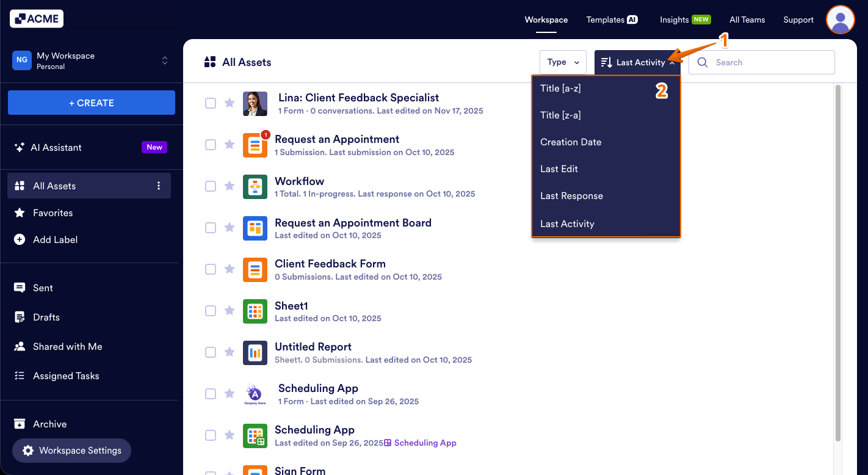Click the + CREATE button
Image resolution: width=868 pixels, height=475 pixels.
(91, 103)
